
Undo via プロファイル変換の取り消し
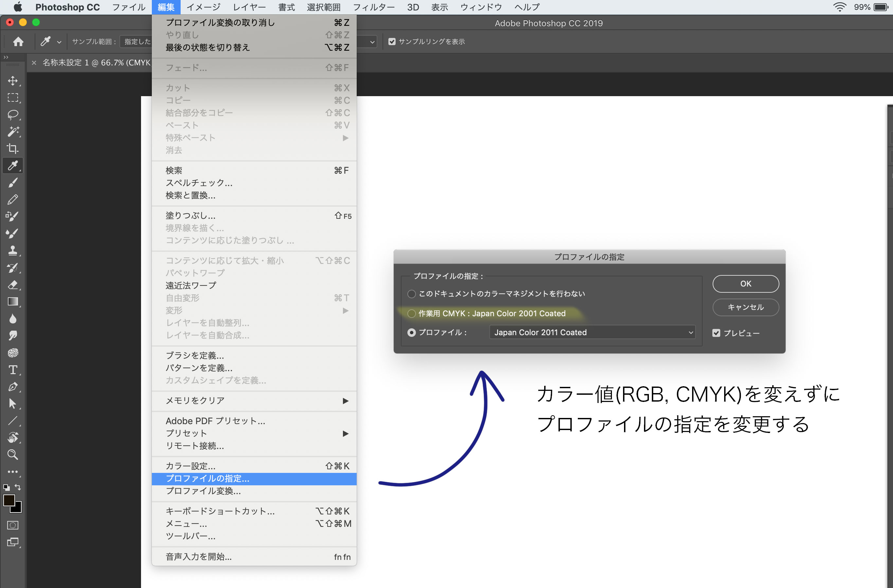click(254, 23)
